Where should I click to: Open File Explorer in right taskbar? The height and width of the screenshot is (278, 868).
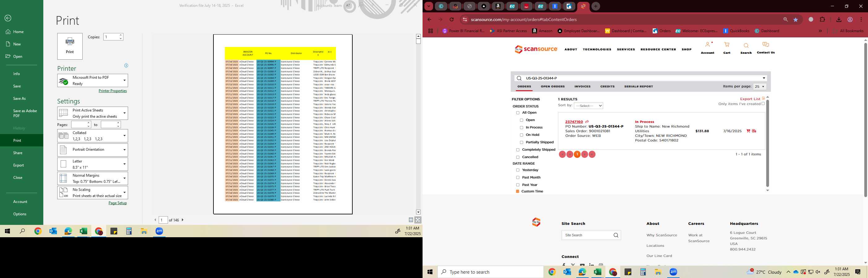click(658, 272)
